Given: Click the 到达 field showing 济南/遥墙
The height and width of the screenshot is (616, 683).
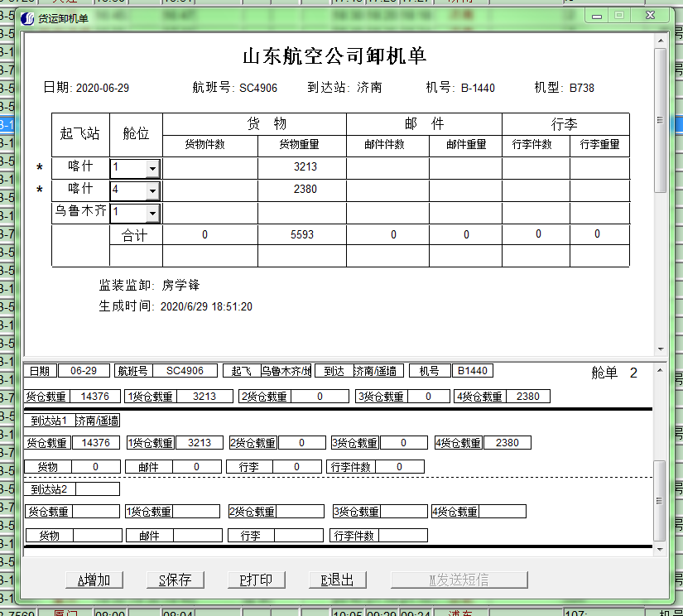Looking at the screenshot, I should [x=378, y=371].
